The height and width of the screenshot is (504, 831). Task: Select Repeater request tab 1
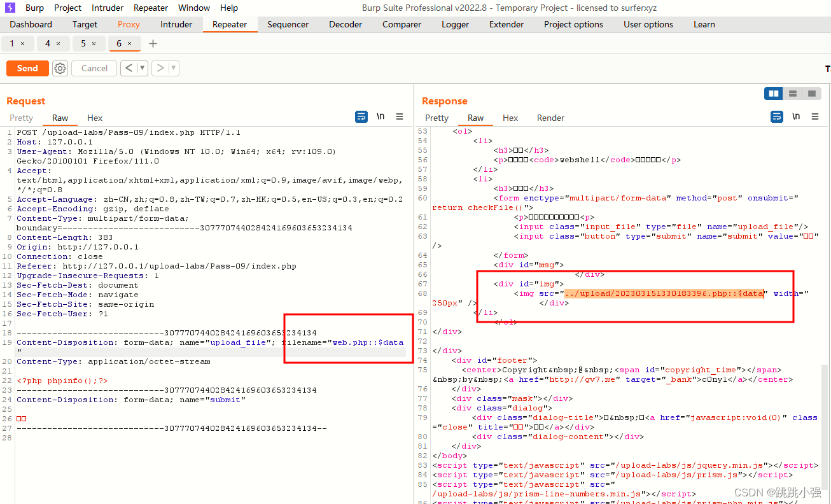click(x=12, y=43)
